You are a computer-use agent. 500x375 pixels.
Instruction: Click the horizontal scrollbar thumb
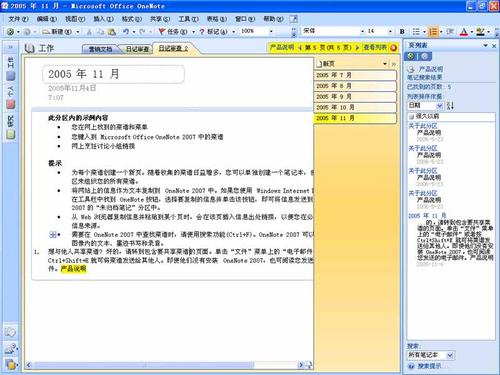pos(143,365)
